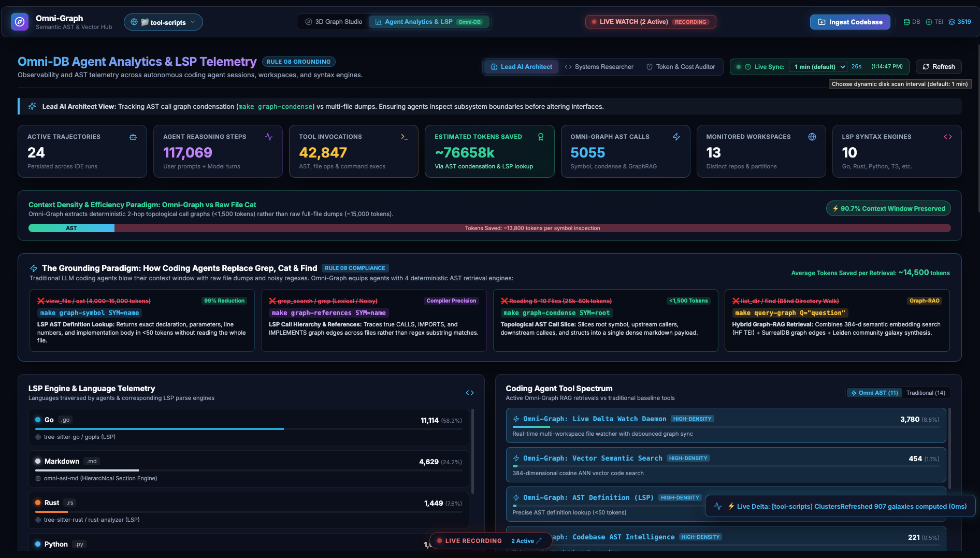Click the red Tokens Saved bar segment
This screenshot has width=980, height=558.
pos(532,228)
